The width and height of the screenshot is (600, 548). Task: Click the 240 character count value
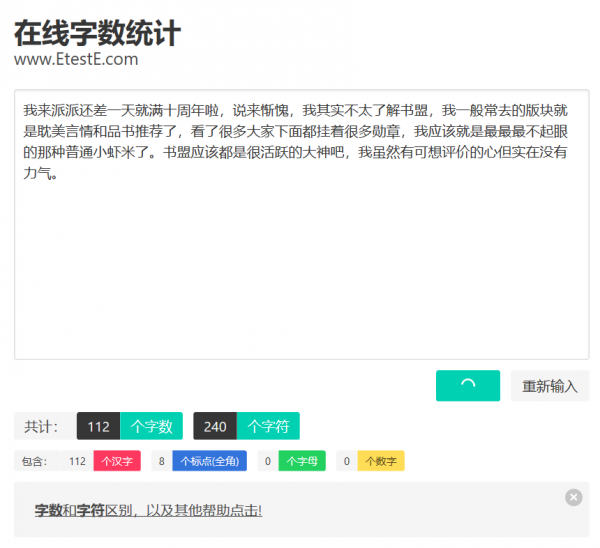click(x=215, y=426)
